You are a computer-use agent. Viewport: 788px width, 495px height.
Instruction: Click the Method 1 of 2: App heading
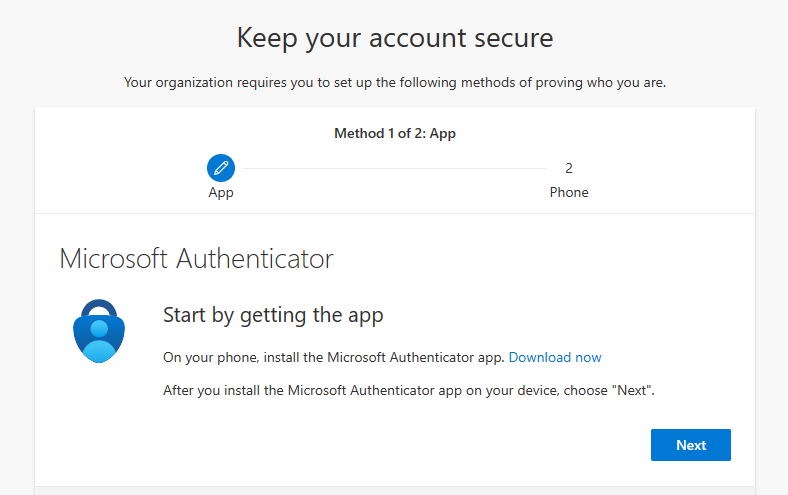coord(395,133)
